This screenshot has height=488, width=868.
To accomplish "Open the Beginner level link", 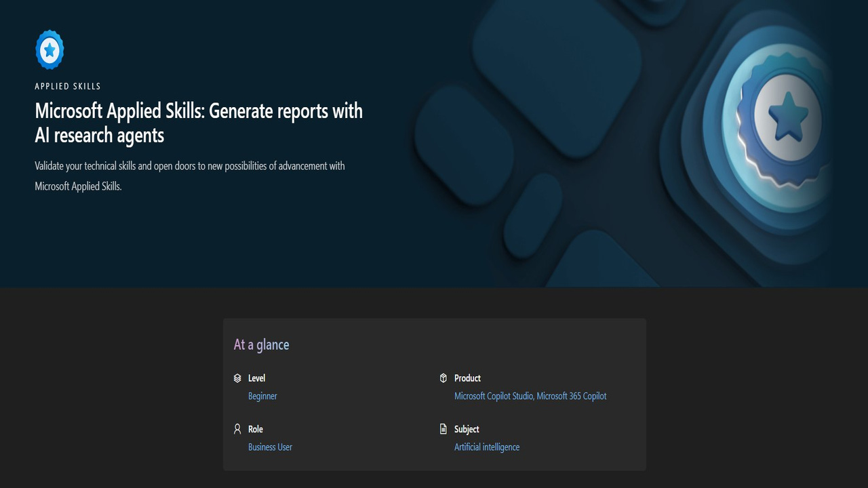I will (x=262, y=396).
